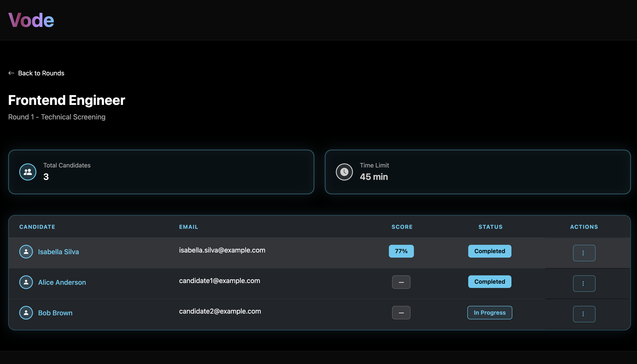The height and width of the screenshot is (364, 637).
Task: Click Isabella Silva's Completed status badge
Action: [x=490, y=251]
